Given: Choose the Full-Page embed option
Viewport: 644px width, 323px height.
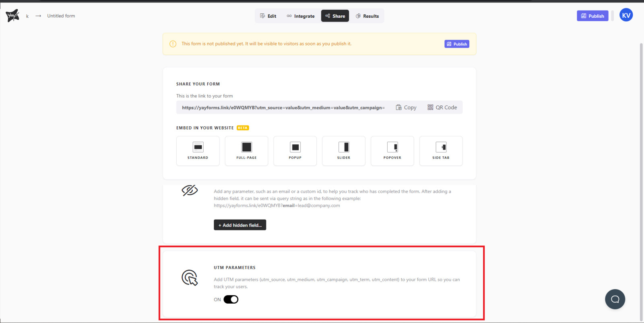Looking at the screenshot, I should pyautogui.click(x=246, y=151).
